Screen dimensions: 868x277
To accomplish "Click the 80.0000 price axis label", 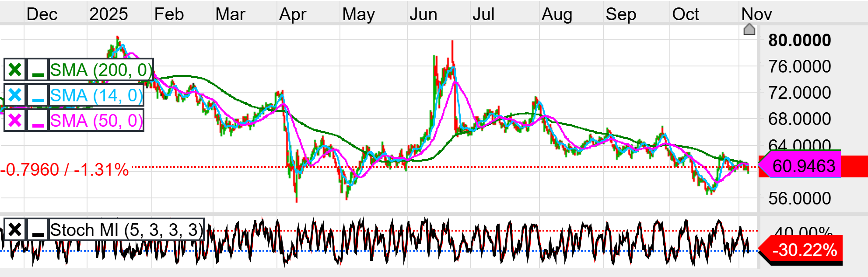I will (x=799, y=40).
